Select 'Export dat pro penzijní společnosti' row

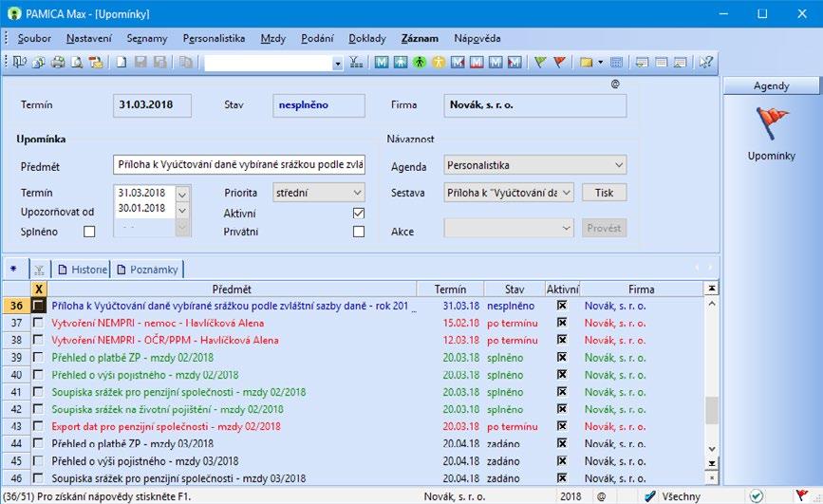[x=353, y=426]
